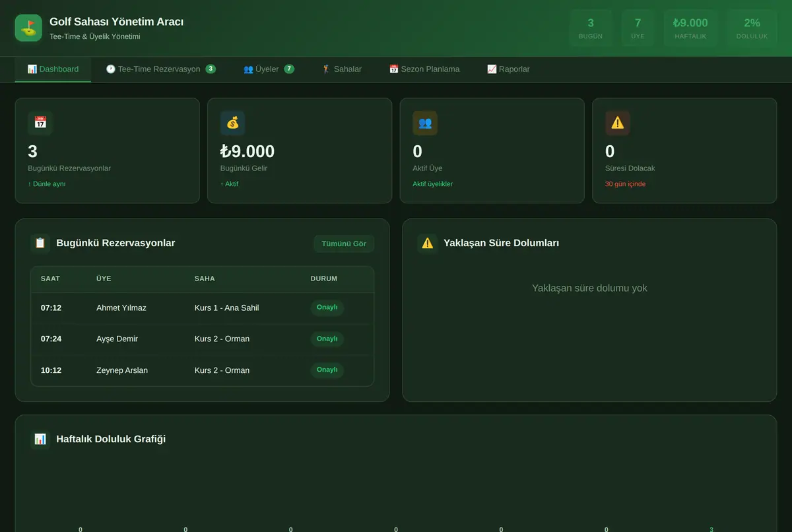Click the ÜYE stat box in header
The image size is (792, 532).
pos(638,28)
